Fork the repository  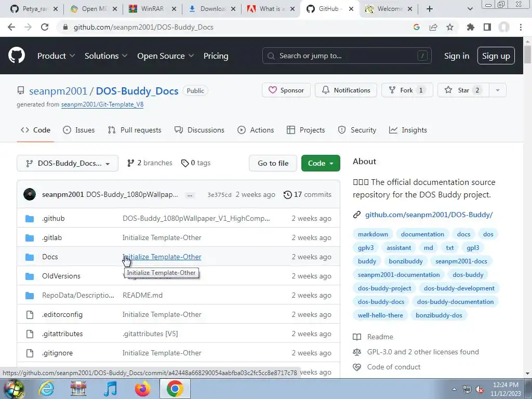tap(407, 90)
